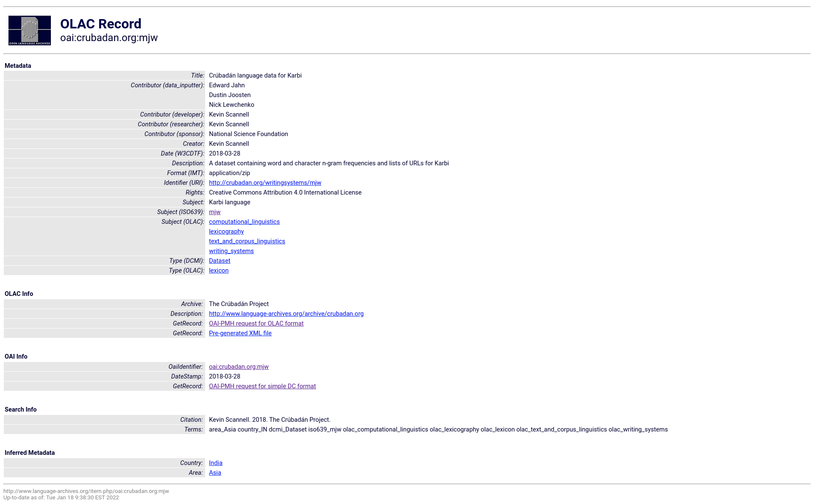814x504 pixels.
Task: Open the Dataset DCMI type link
Action: [x=220, y=261]
